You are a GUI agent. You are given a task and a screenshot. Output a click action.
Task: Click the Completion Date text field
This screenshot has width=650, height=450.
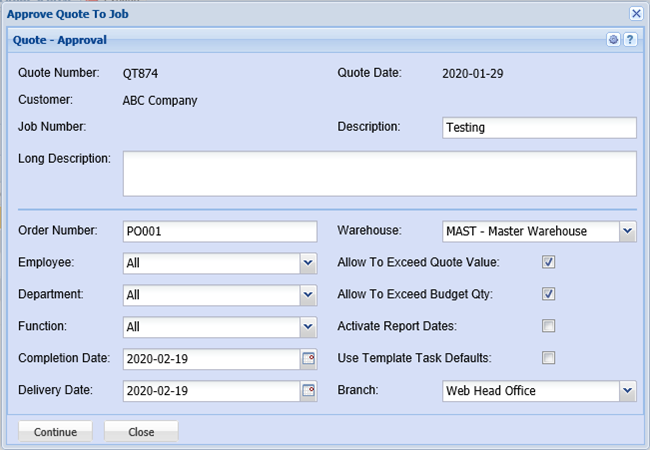click(210, 359)
